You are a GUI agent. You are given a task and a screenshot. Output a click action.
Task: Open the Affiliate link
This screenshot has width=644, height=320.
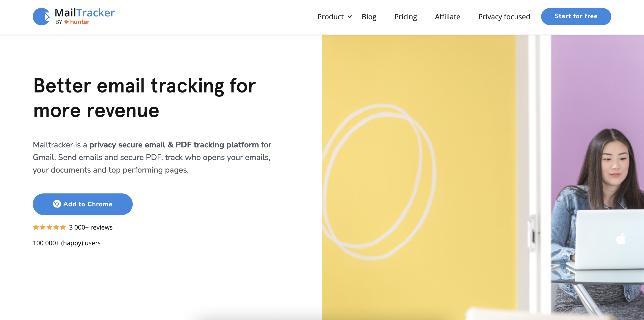click(x=447, y=17)
